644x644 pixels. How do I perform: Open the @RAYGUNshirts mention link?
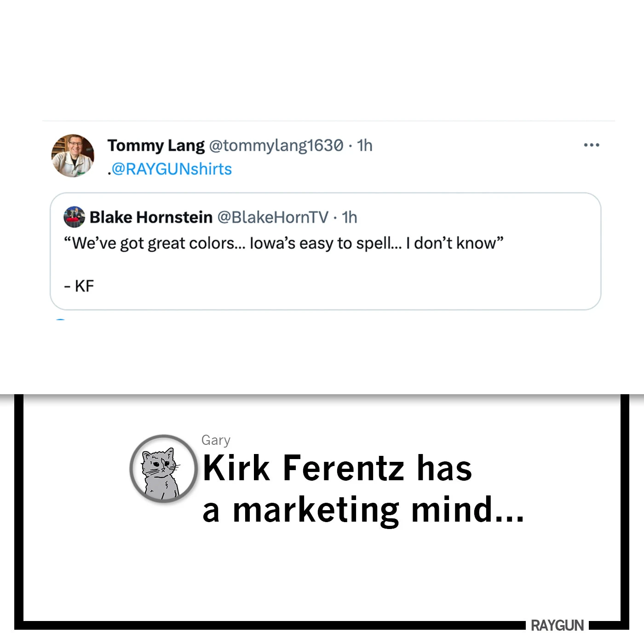coord(171,169)
